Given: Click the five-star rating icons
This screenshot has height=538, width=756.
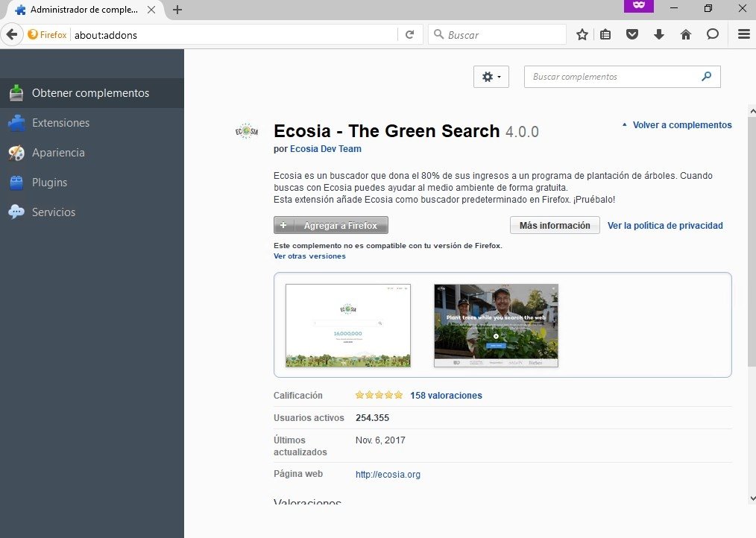Looking at the screenshot, I should [379, 396].
